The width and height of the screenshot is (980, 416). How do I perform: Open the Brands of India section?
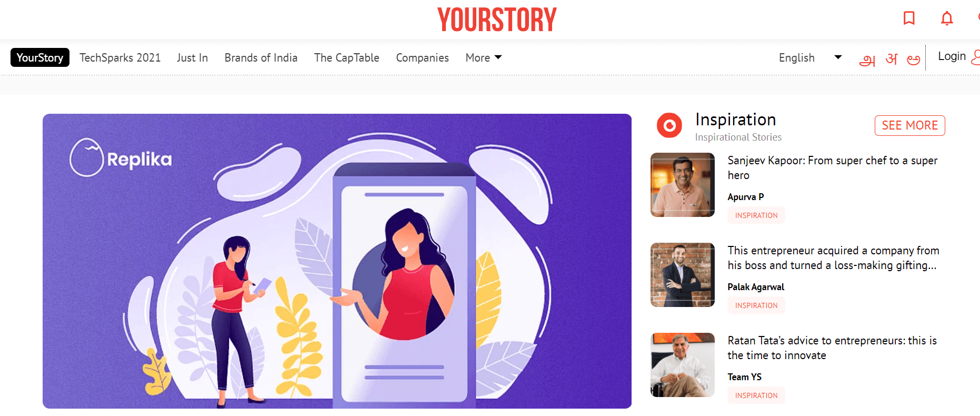coord(261,58)
